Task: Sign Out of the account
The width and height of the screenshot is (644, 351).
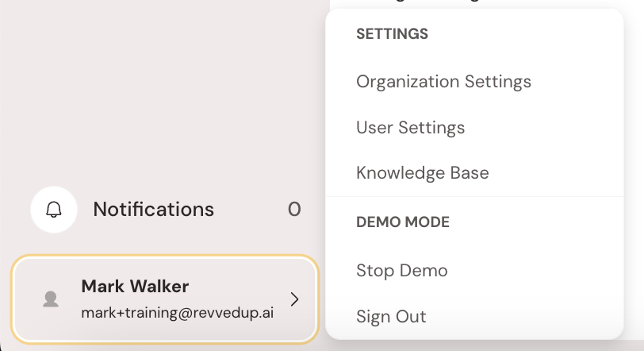Action: 391,316
